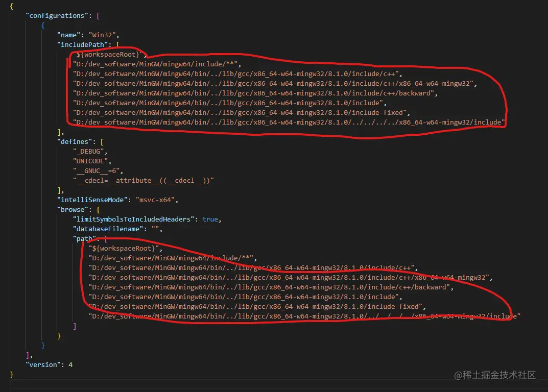Click the "limitSymbolsToIncludedHeaders" key

133,219
